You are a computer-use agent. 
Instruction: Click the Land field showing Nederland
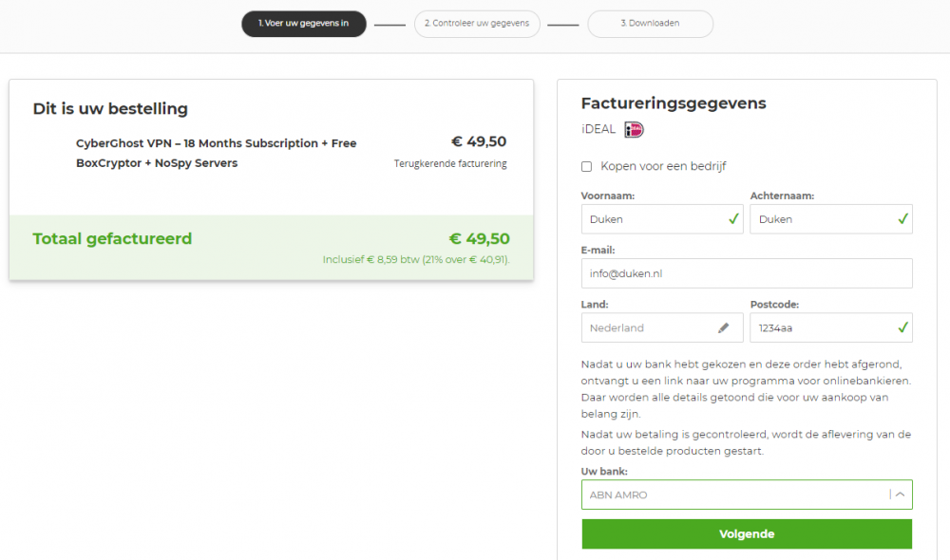tap(646, 328)
